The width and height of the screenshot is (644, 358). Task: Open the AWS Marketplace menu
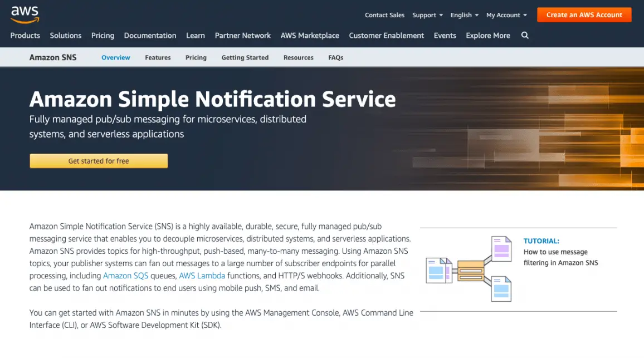point(310,36)
